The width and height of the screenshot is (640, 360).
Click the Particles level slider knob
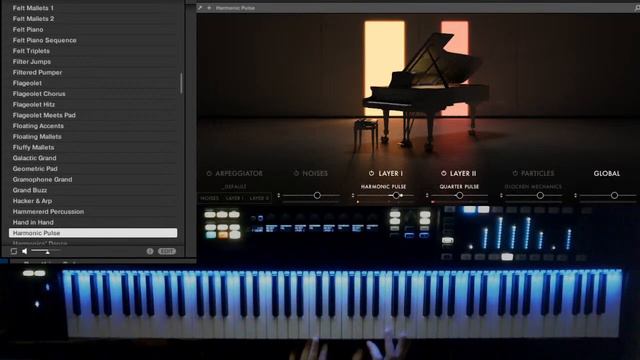pyautogui.click(x=540, y=196)
